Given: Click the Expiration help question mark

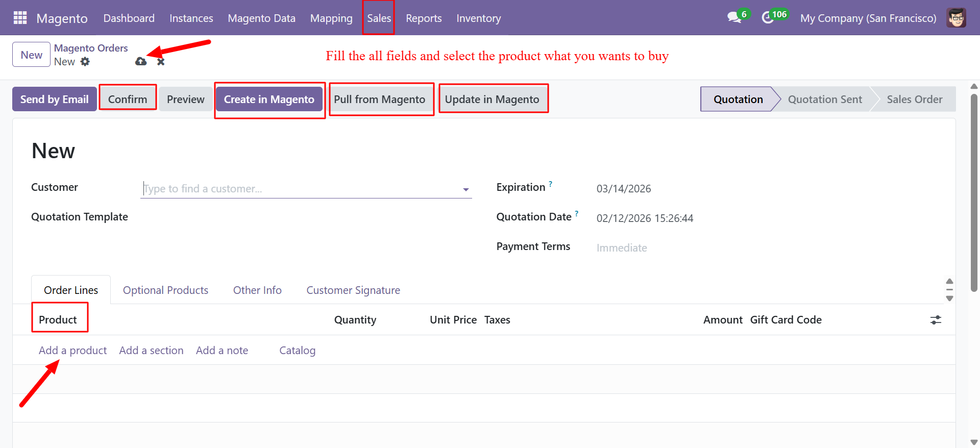Looking at the screenshot, I should pyautogui.click(x=550, y=184).
